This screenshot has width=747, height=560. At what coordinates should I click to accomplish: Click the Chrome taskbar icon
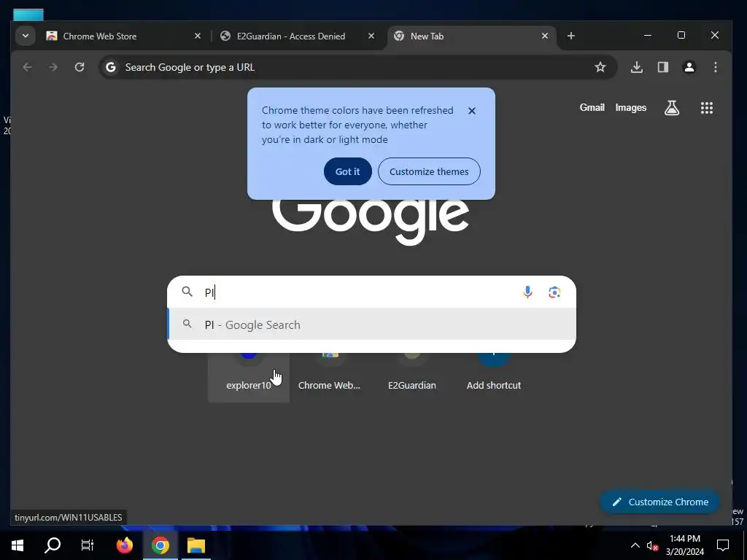pyautogui.click(x=160, y=545)
